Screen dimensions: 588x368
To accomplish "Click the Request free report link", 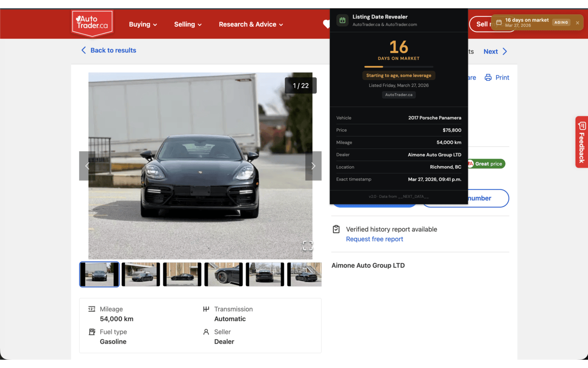I will [x=374, y=239].
